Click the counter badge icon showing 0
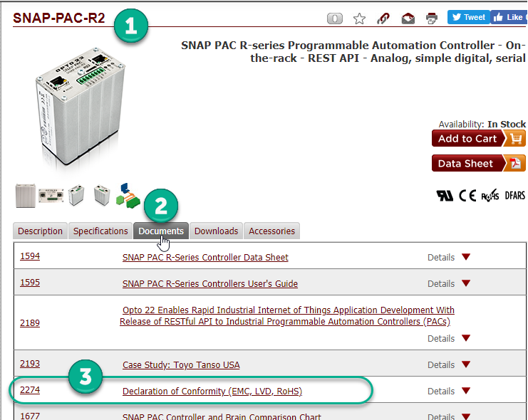The image size is (528, 420). click(335, 19)
